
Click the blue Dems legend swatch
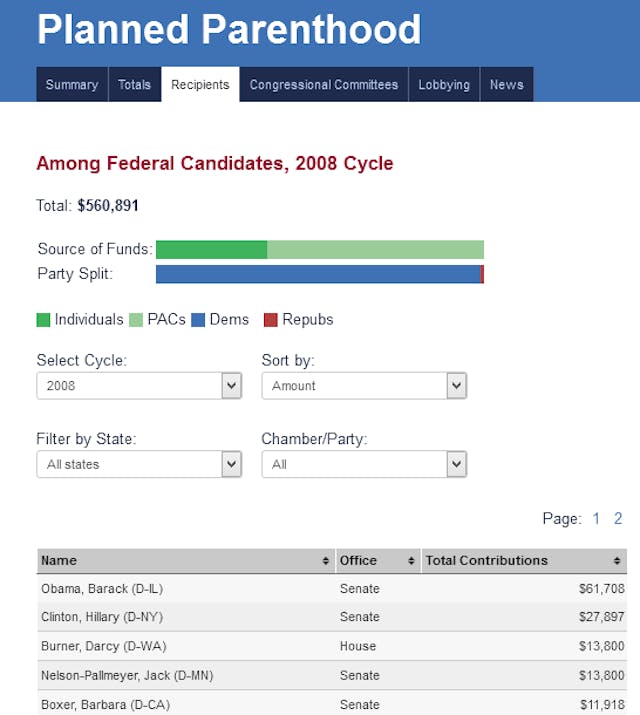click(198, 320)
